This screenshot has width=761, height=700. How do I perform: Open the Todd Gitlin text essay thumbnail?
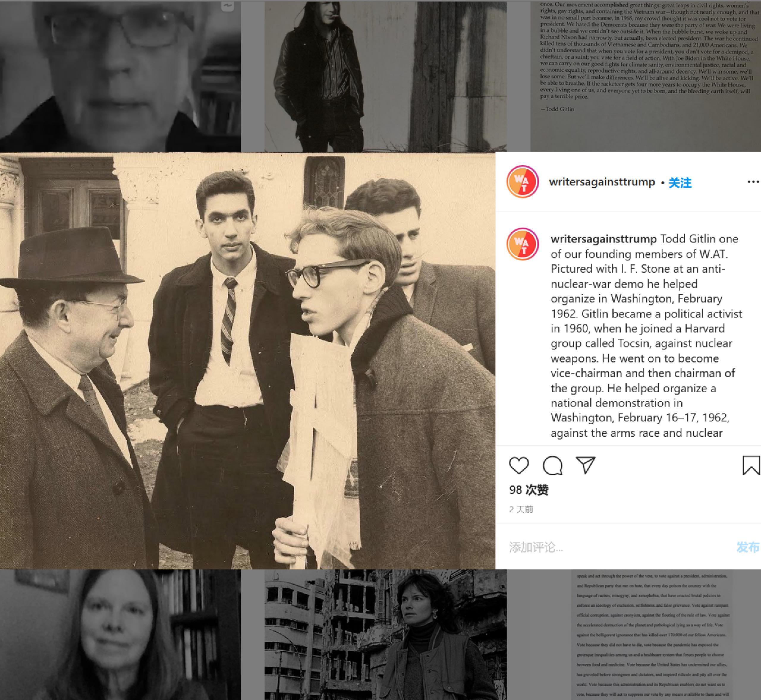pyautogui.click(x=645, y=76)
